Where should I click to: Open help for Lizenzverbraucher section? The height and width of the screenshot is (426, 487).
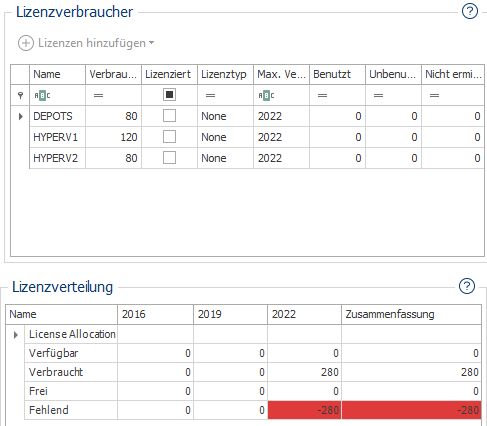[x=470, y=11]
